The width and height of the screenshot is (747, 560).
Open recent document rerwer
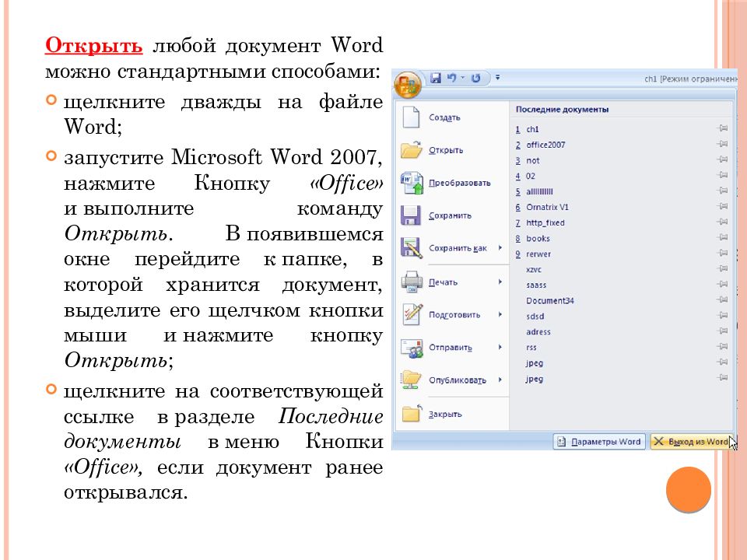click(x=538, y=254)
